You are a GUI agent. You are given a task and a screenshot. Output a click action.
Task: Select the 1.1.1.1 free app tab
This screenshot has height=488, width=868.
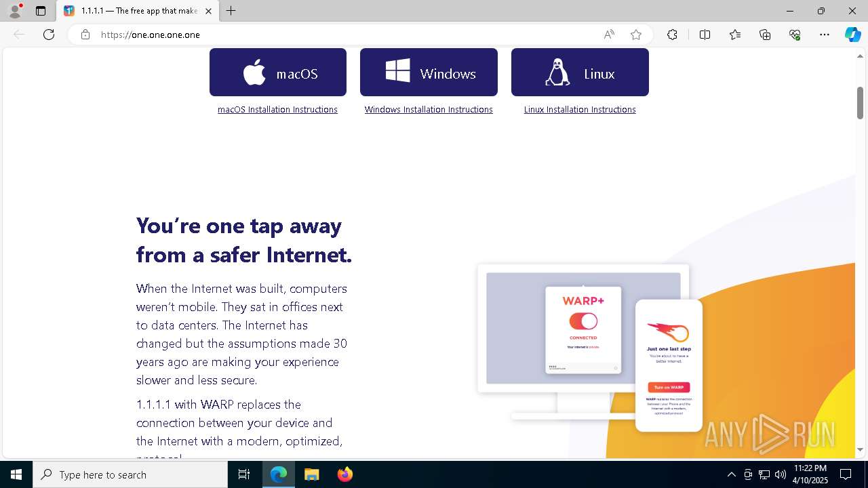tap(138, 11)
